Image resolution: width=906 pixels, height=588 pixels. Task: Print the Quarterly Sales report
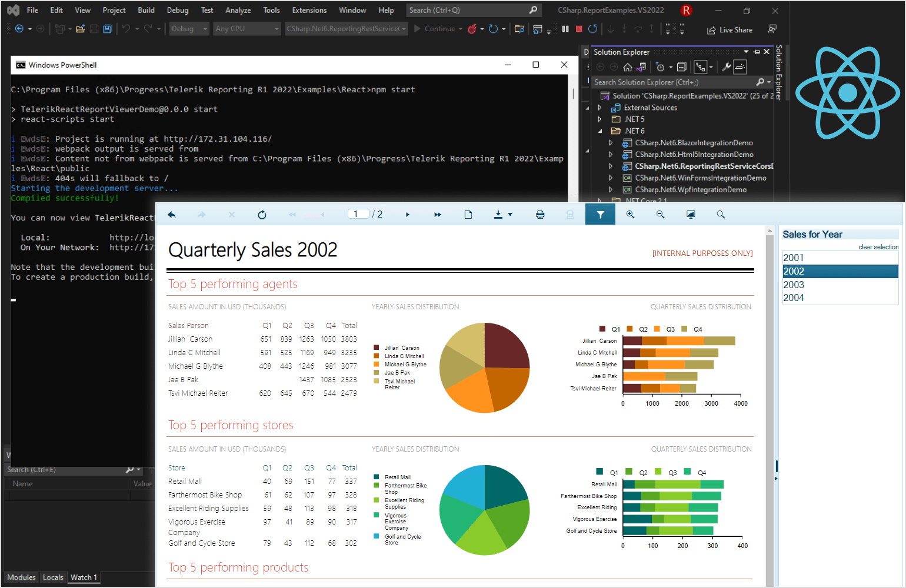tap(540, 215)
